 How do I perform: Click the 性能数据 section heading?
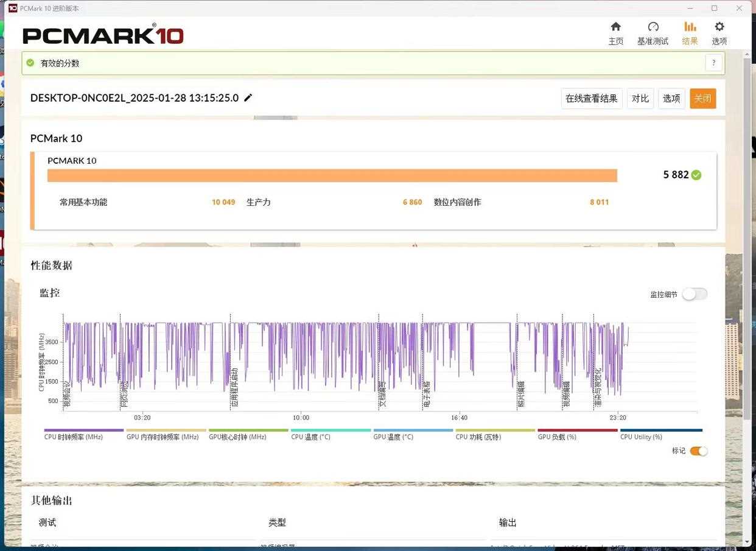click(x=52, y=265)
